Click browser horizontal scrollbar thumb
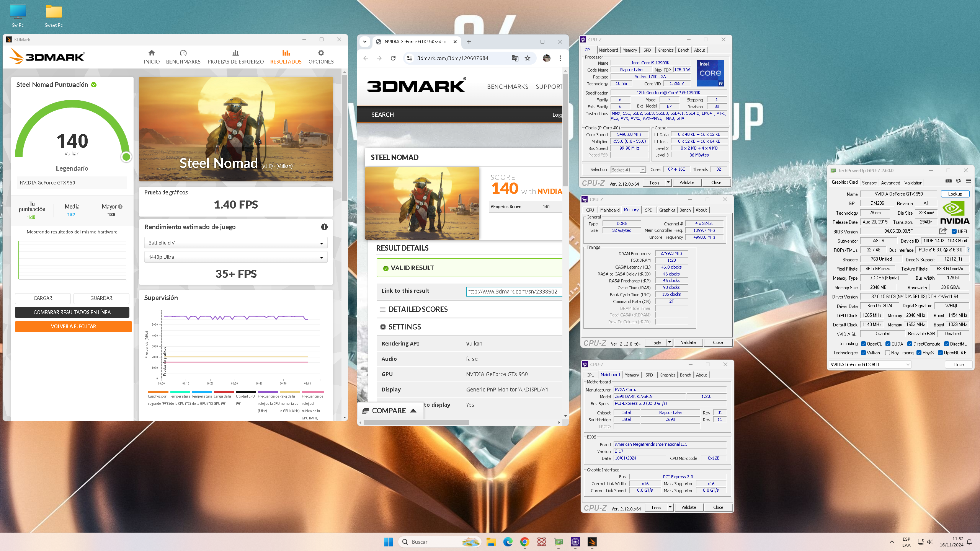Viewport: 980px width, 551px height. [416, 422]
